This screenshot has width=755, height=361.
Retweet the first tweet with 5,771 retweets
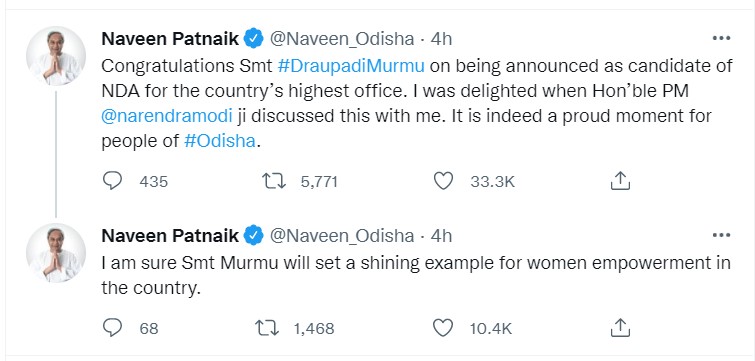273,181
